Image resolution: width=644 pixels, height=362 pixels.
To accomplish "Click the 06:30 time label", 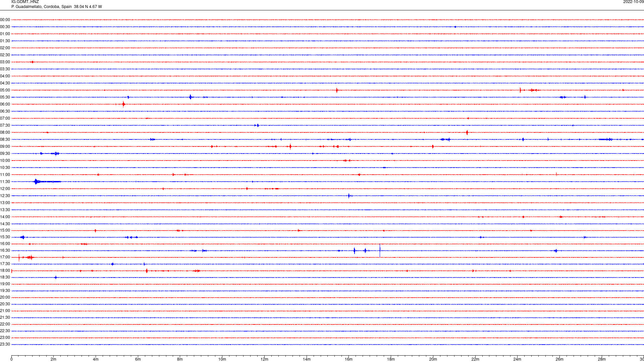I will coord(5,111).
